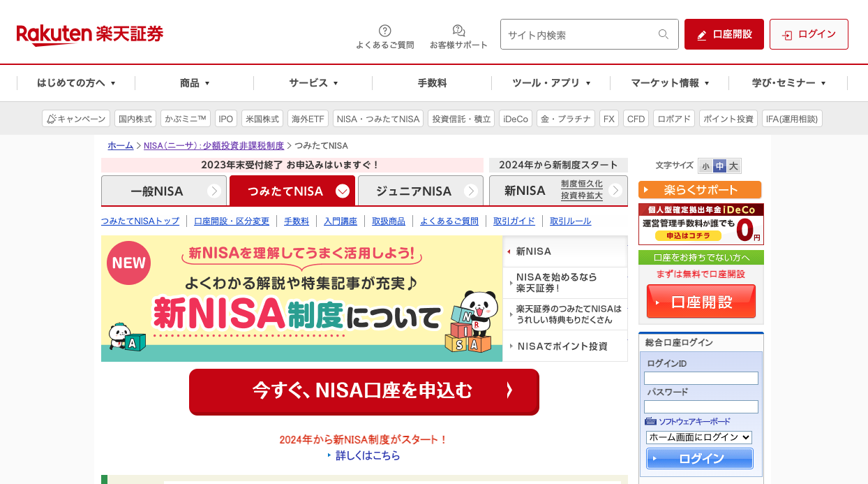Open ソフトウェアキーボード keyboard icon link
Viewport: 868px width, 484px height.
688,421
